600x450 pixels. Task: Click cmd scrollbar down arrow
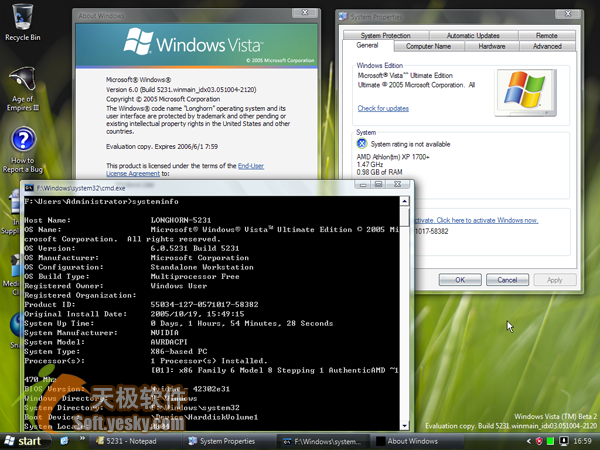(x=404, y=426)
